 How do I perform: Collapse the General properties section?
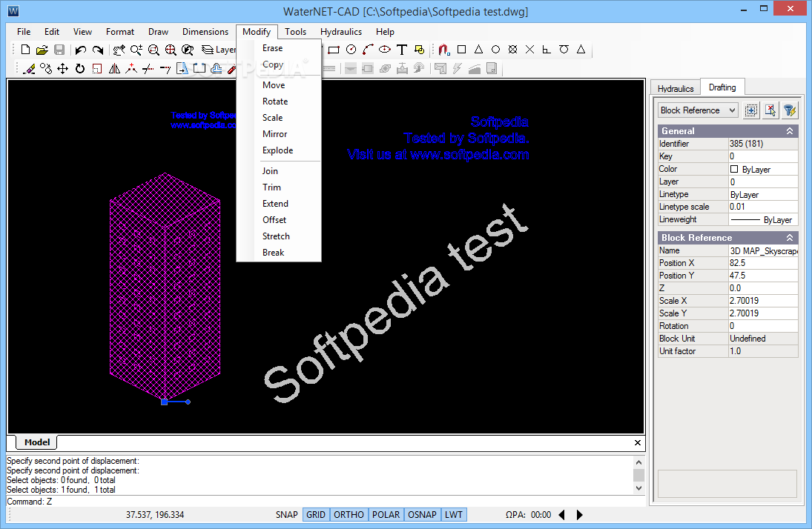tap(789, 131)
